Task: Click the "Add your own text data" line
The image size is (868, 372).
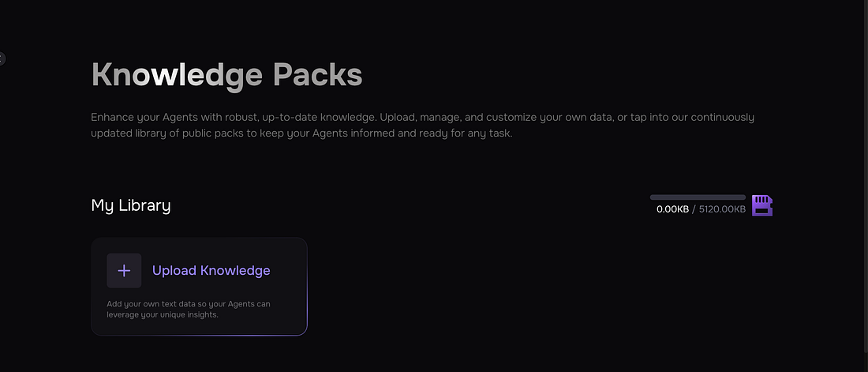Action: click(x=193, y=304)
